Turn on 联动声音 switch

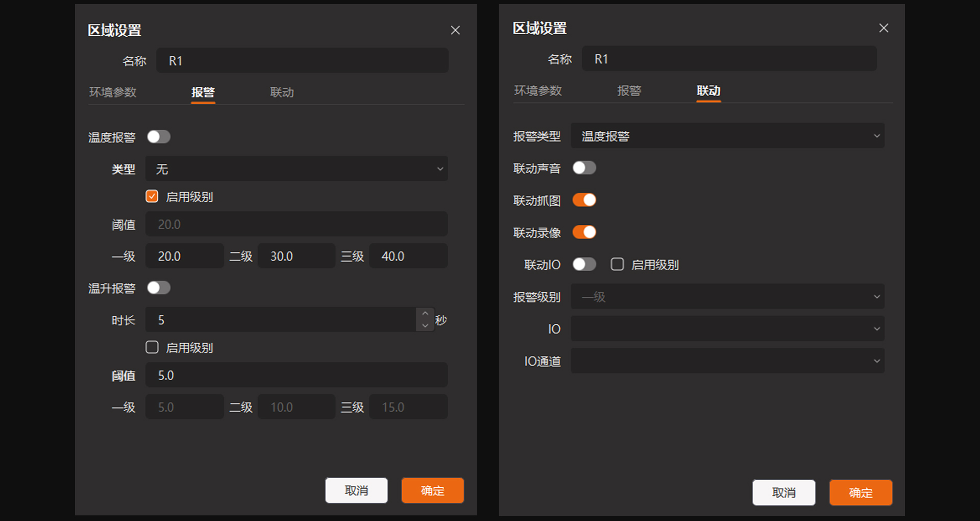tap(584, 168)
